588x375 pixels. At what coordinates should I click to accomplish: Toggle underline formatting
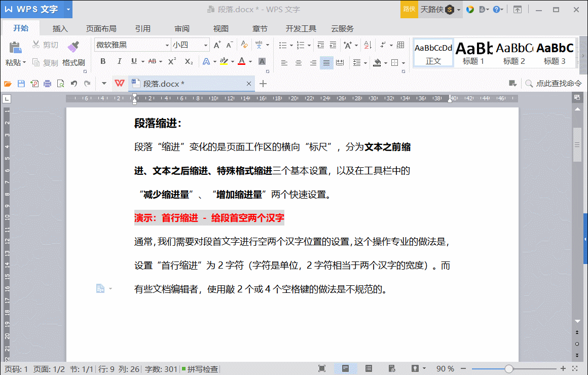point(134,61)
